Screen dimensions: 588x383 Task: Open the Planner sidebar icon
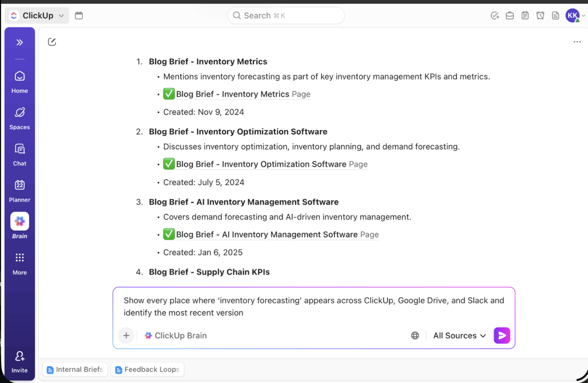click(x=19, y=190)
